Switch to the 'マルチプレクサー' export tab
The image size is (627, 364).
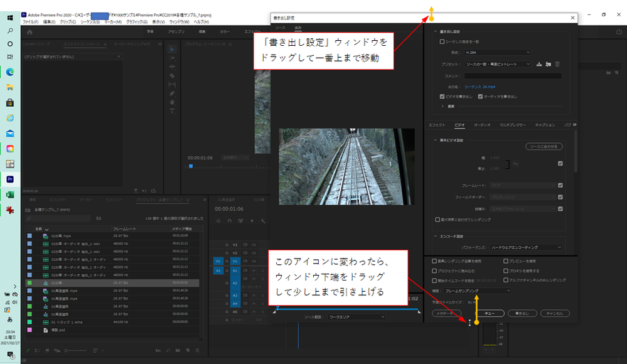coord(513,125)
